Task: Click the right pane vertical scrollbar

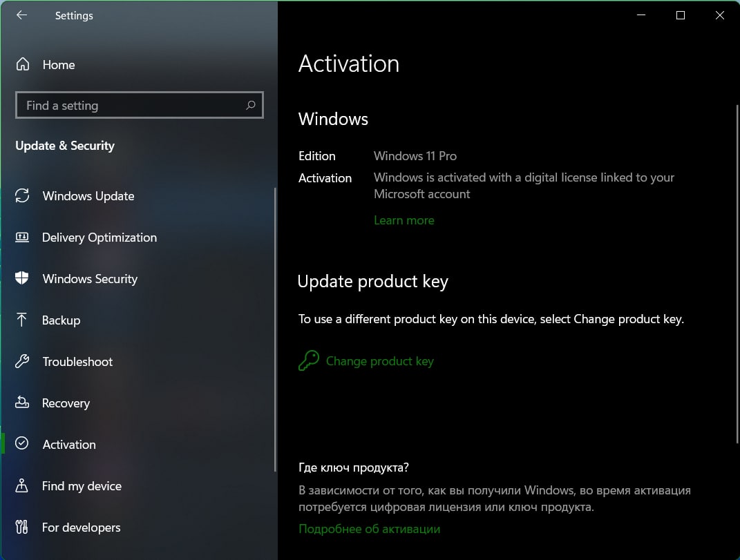Action: [737, 273]
